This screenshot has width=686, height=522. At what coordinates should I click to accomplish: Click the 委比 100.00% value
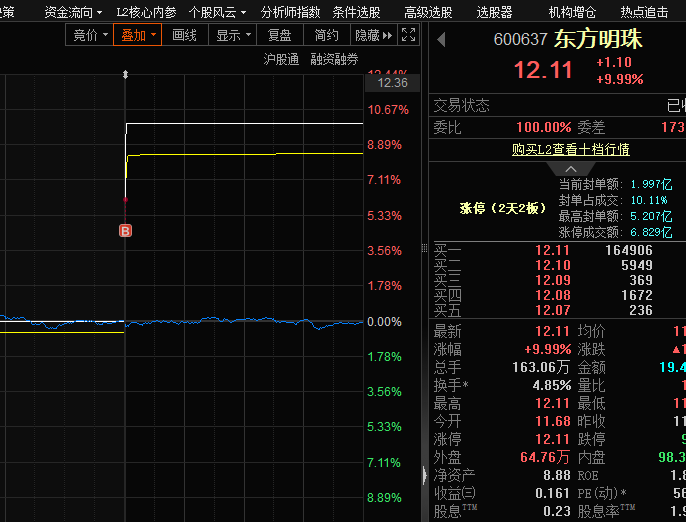543,127
